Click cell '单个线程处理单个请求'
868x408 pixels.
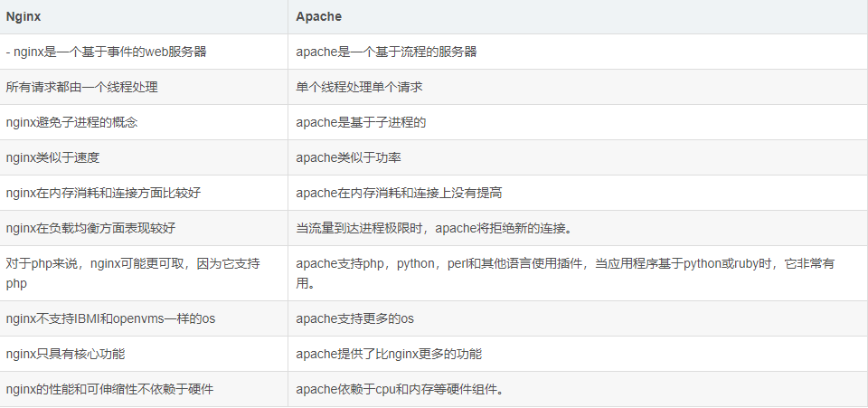(578, 87)
